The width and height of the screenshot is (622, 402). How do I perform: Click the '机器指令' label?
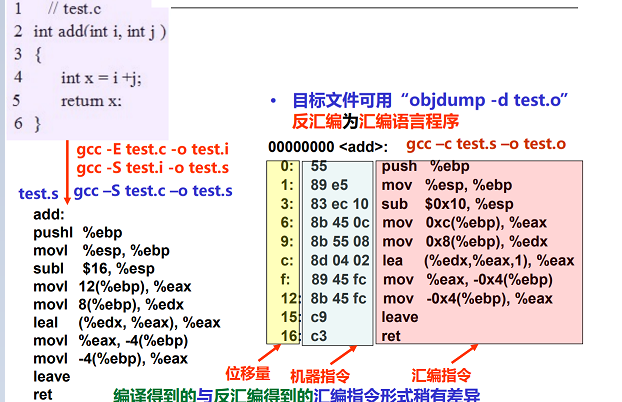point(320,376)
